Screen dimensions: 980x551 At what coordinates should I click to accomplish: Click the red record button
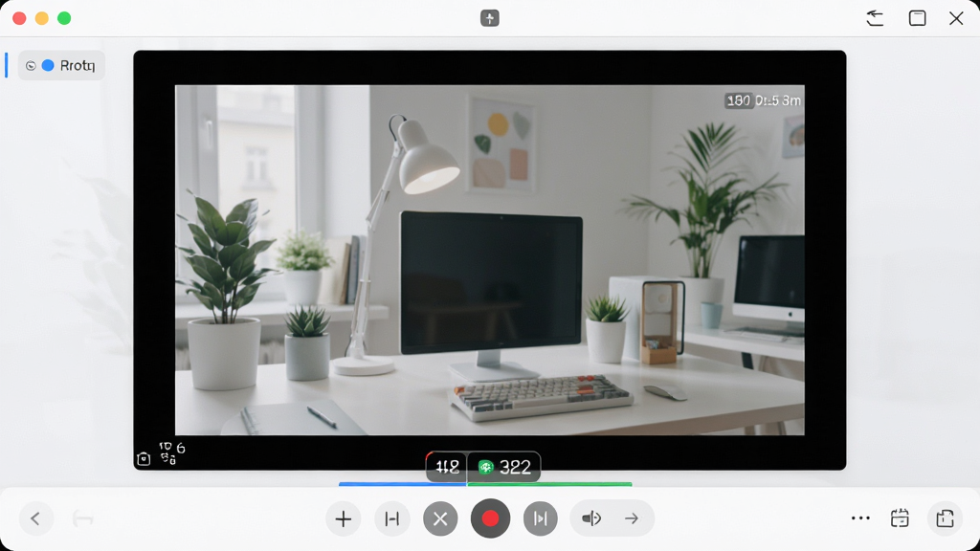pyautogui.click(x=490, y=518)
